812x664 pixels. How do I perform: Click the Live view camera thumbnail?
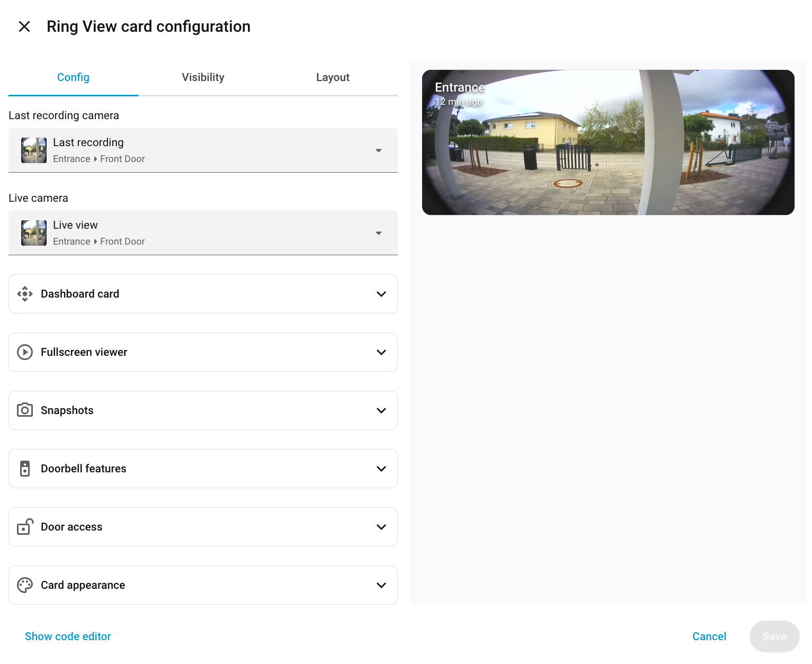point(34,233)
